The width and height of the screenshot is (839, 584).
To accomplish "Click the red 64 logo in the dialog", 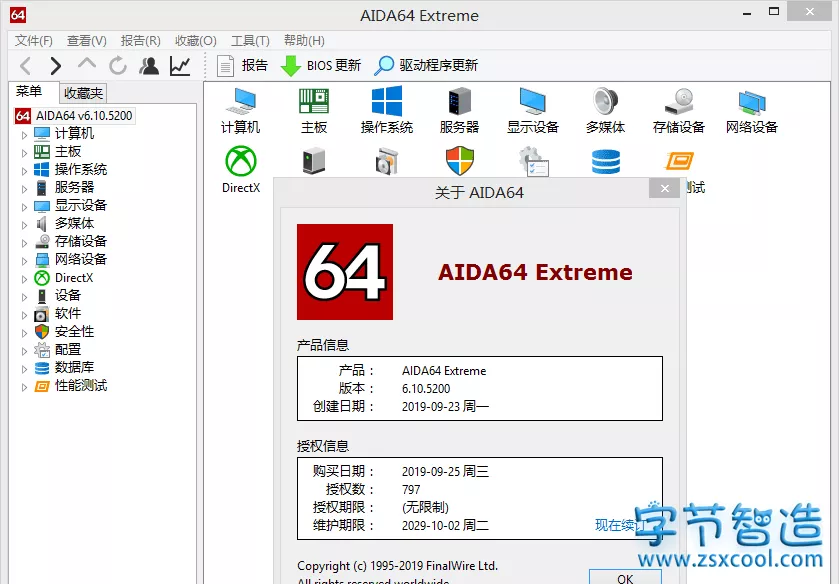I will pyautogui.click(x=345, y=272).
